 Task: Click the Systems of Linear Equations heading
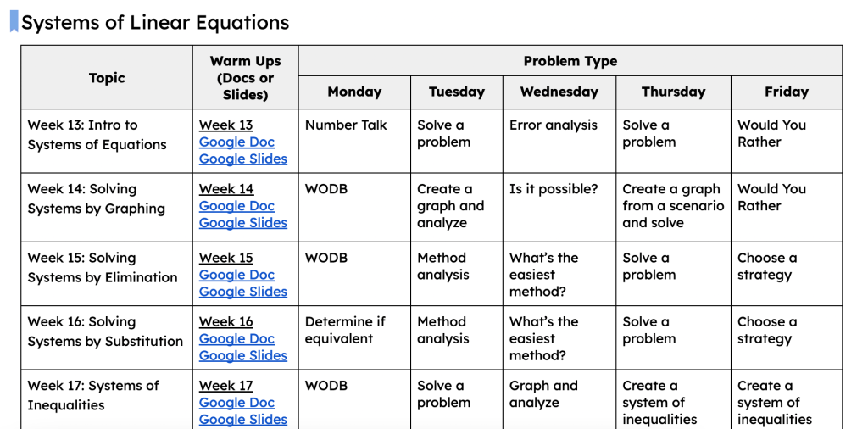[155, 23]
